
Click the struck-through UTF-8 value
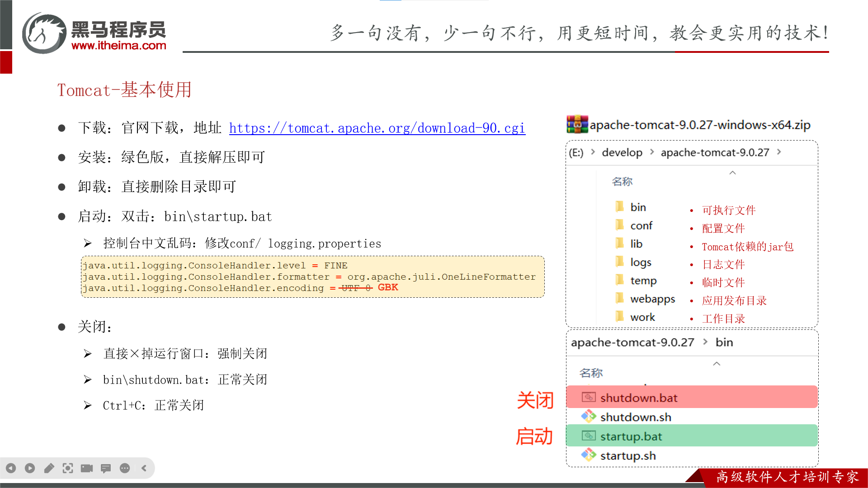[356, 288]
